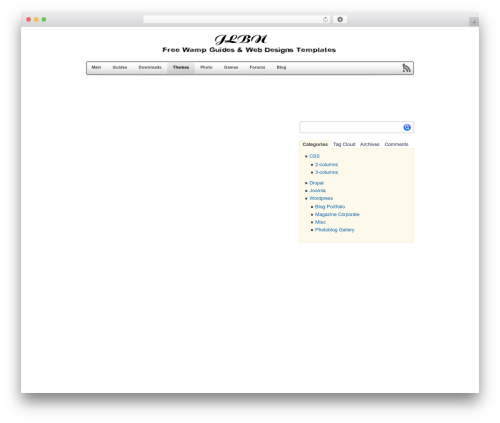Open the 2-columns category link
Screen dimensions: 500x423
(326, 165)
